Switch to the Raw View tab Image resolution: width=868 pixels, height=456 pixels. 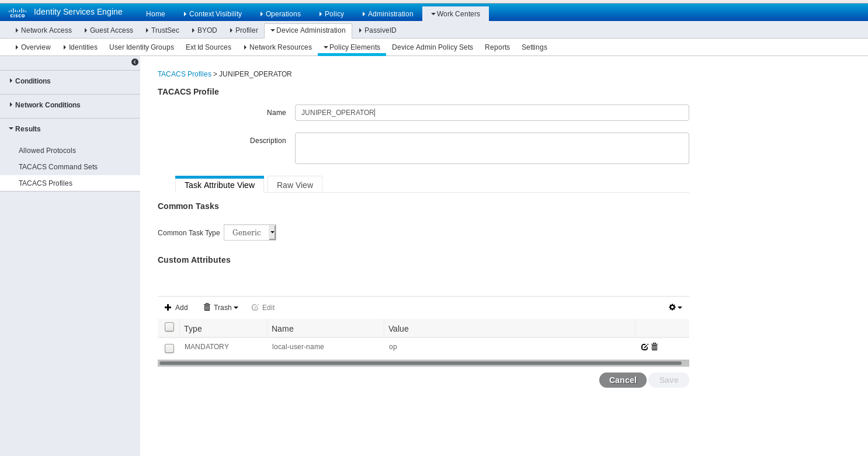click(x=295, y=185)
